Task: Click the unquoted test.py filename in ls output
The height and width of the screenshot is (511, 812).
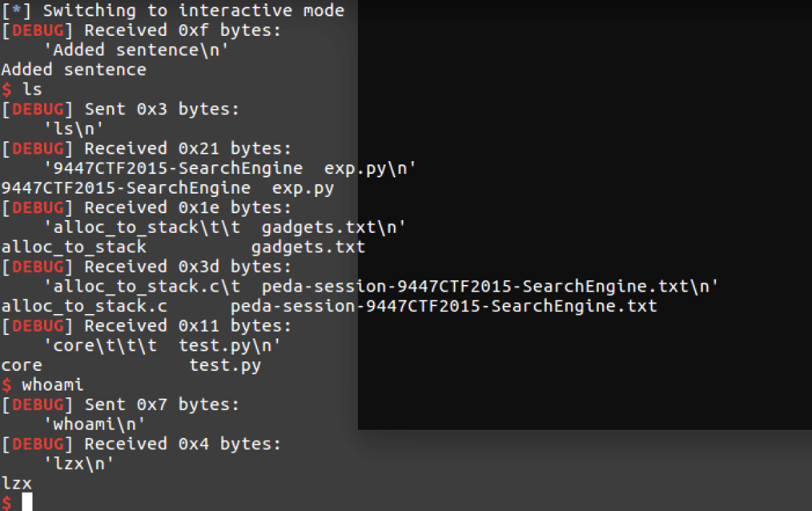Action: (225, 366)
